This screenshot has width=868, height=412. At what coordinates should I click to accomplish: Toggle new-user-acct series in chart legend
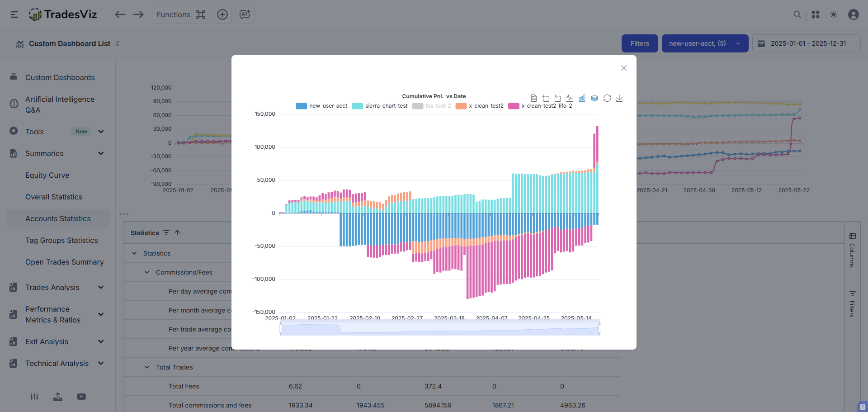point(321,106)
